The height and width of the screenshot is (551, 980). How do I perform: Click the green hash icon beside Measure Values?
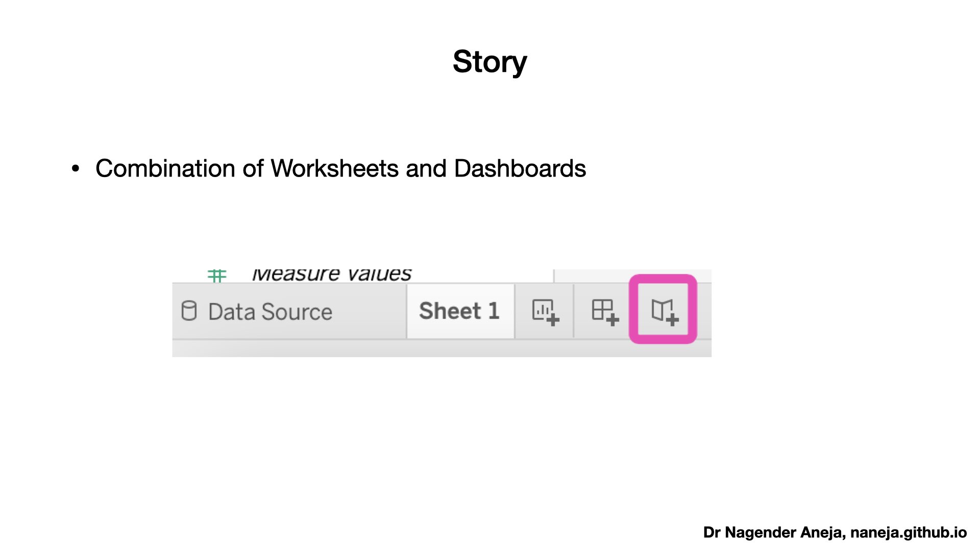pos(217,275)
